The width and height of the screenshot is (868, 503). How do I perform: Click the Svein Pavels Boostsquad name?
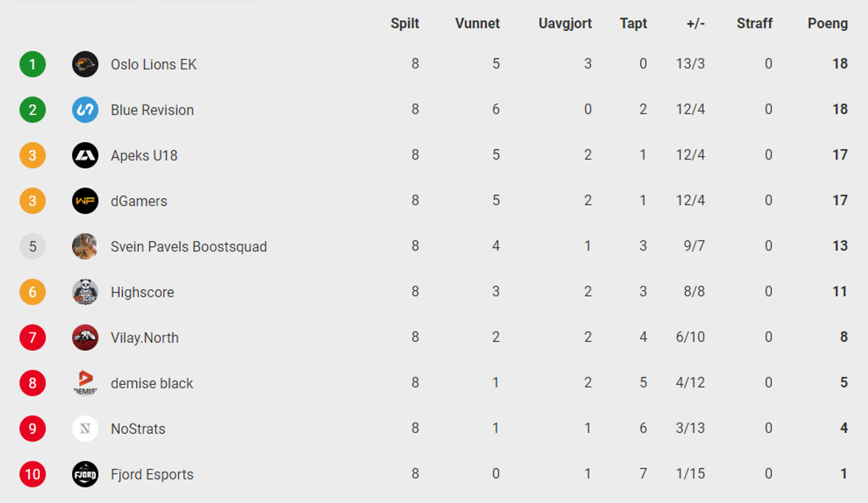[x=189, y=246]
